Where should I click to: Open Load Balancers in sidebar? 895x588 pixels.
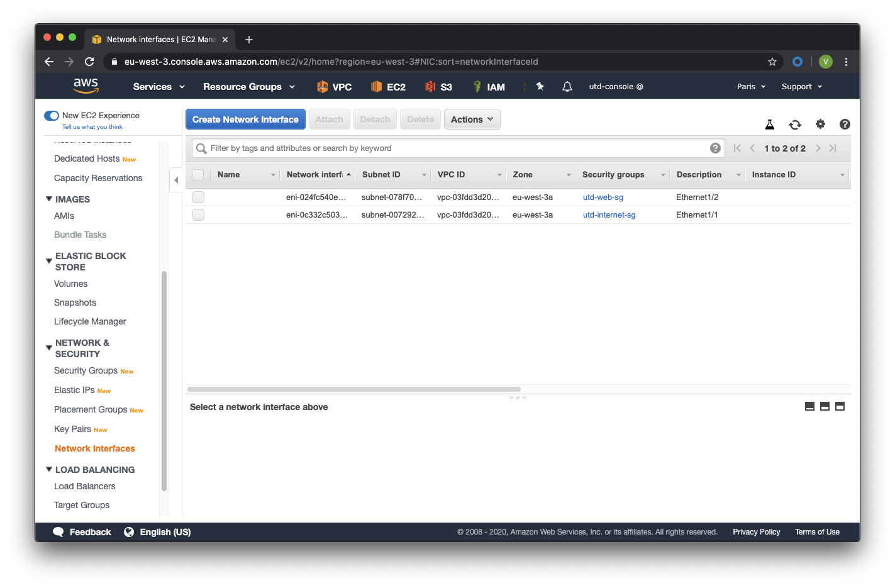coord(85,486)
